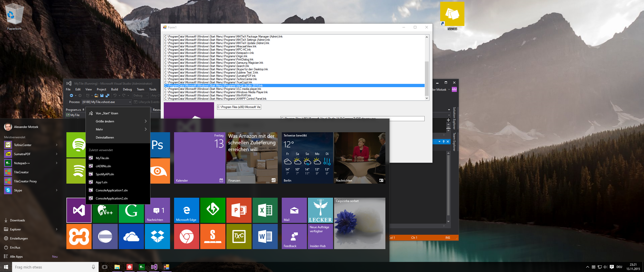Click the Visual Studio save icon
The width and height of the screenshot is (644, 272).
point(102,95)
